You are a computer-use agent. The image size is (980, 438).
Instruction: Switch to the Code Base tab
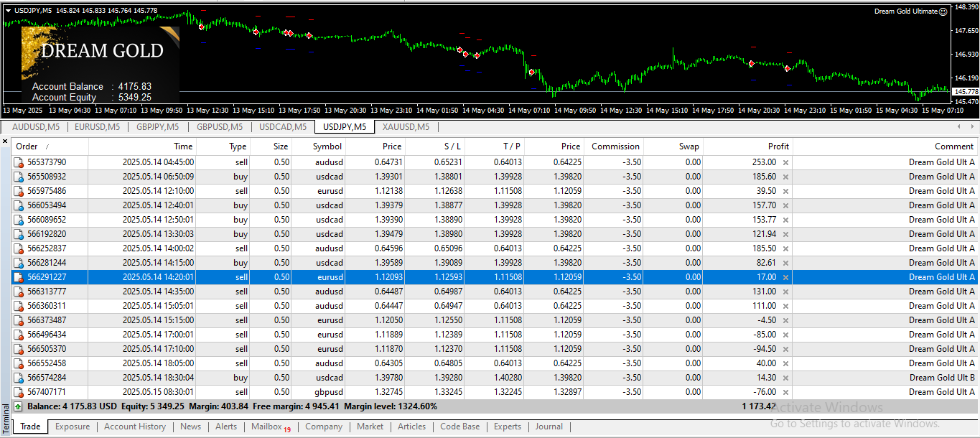coord(459,427)
